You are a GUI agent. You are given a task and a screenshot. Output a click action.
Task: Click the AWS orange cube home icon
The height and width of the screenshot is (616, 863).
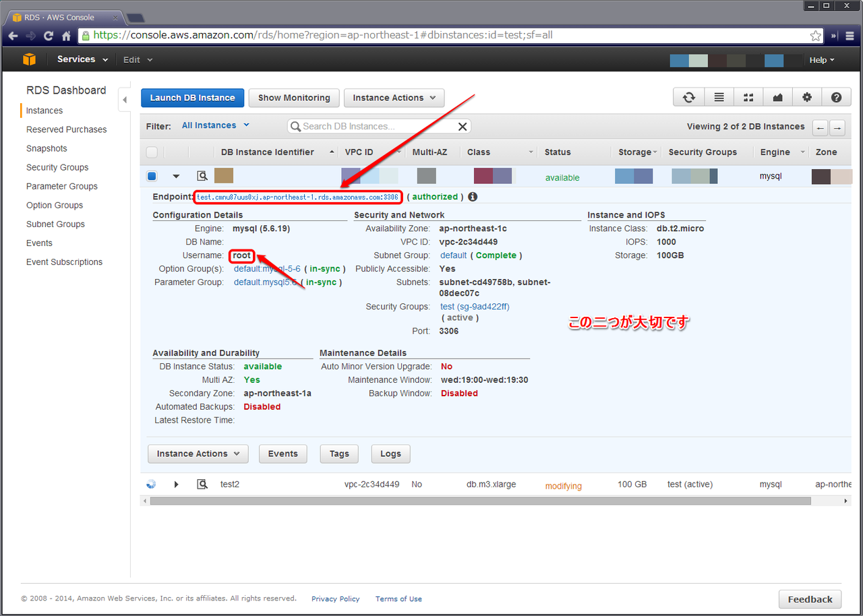point(29,59)
